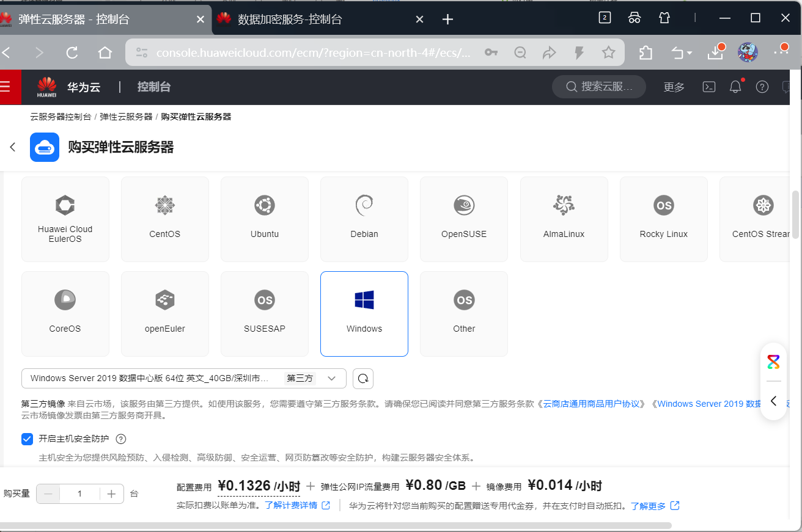Open the 了解更多 link
Screen dimensions: 802x532
pos(655,506)
